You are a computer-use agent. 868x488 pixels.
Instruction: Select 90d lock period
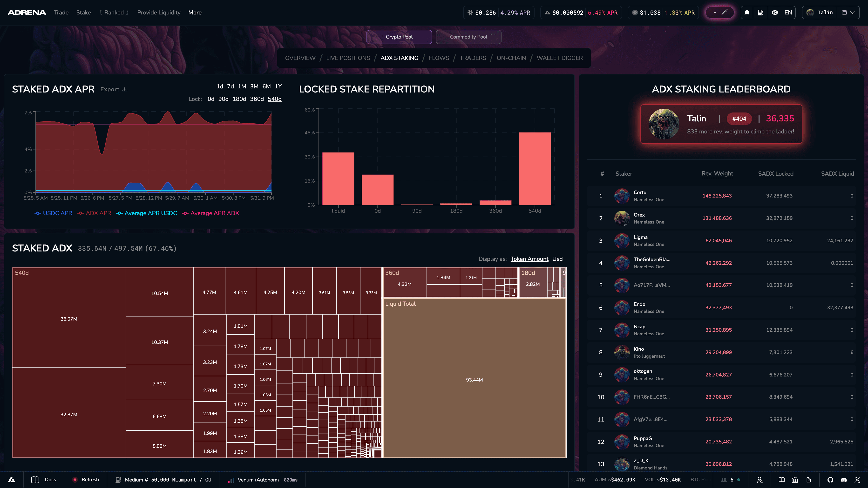[223, 99]
